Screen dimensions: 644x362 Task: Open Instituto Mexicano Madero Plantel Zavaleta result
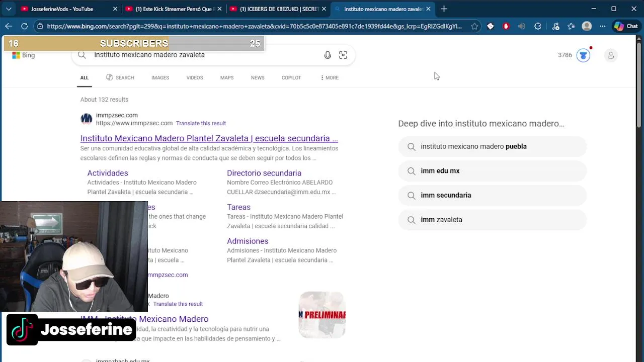point(209,138)
